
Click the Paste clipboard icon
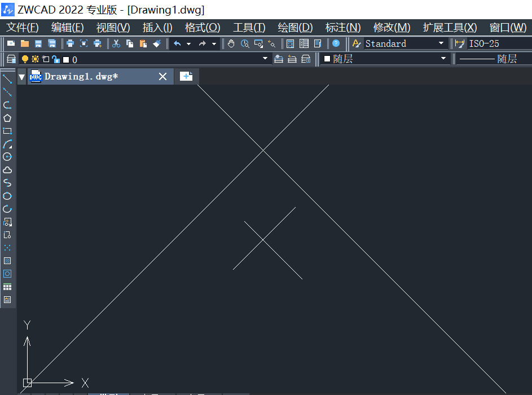point(143,43)
